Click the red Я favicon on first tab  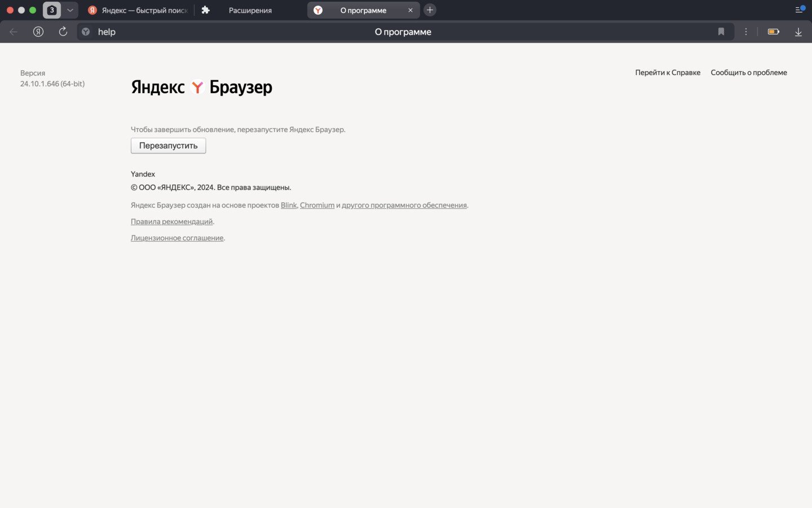pos(92,10)
